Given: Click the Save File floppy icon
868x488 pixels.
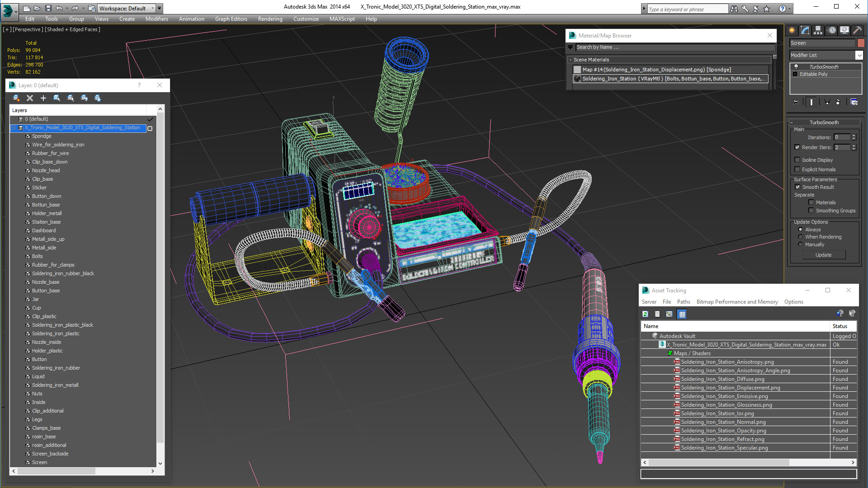Looking at the screenshot, I should [48, 8].
